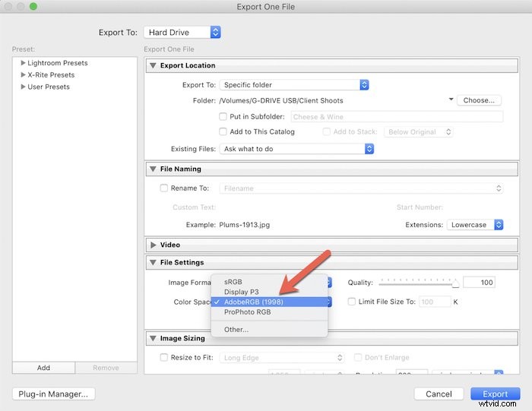Viewport: 532px width, 411px height.
Task: Enable the Put in Subfolder checkbox
Action: (223, 117)
